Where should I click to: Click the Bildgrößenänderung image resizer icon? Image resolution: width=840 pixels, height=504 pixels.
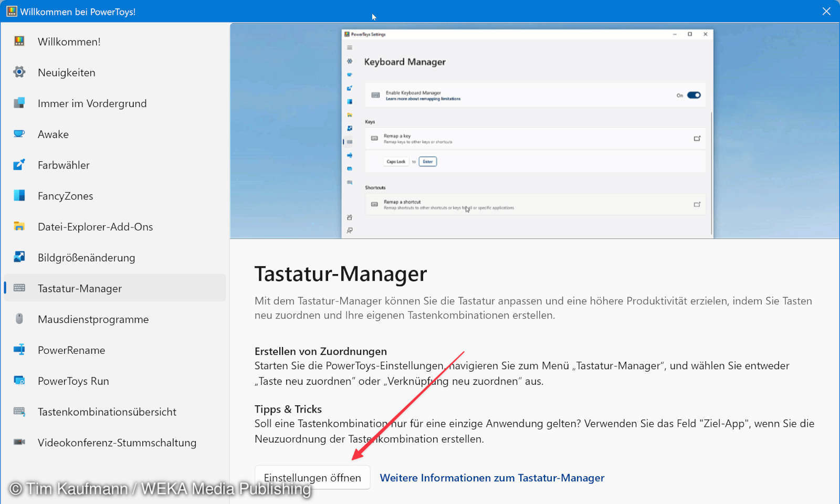coord(19,257)
